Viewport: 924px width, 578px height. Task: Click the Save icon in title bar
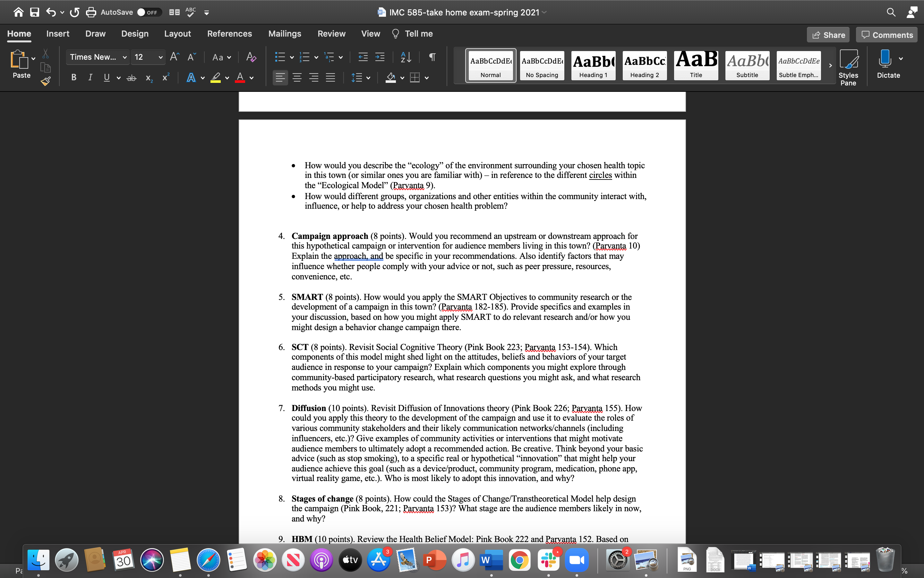coord(35,12)
